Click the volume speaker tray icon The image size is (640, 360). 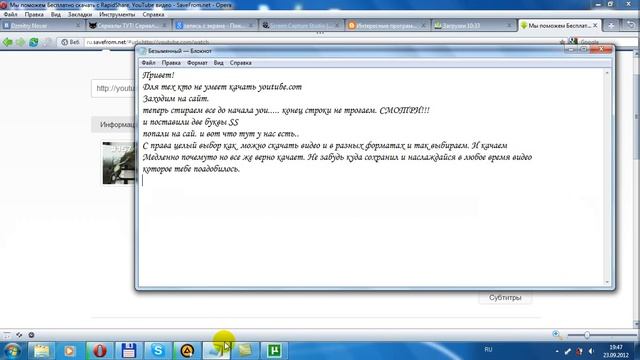pos(591,351)
